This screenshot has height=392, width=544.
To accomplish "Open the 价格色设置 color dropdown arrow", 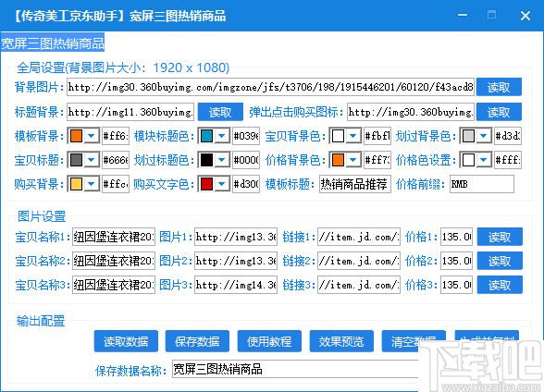I will [483, 160].
